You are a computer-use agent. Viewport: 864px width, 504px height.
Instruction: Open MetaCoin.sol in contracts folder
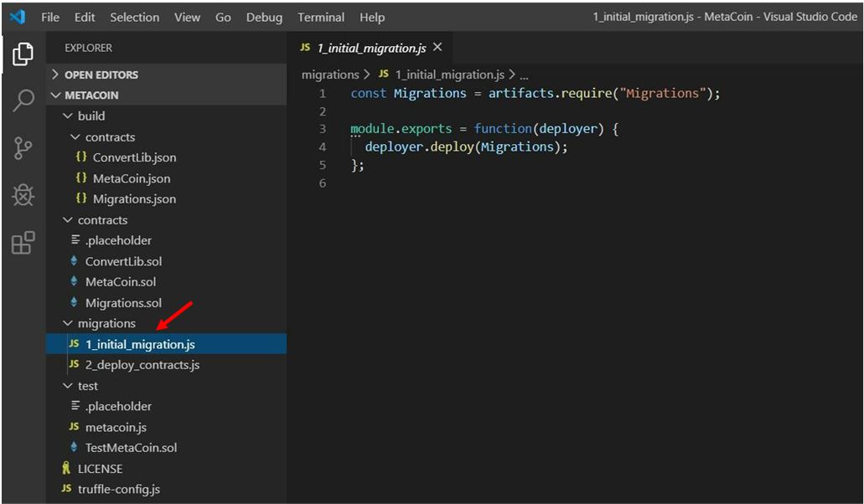[x=120, y=282]
